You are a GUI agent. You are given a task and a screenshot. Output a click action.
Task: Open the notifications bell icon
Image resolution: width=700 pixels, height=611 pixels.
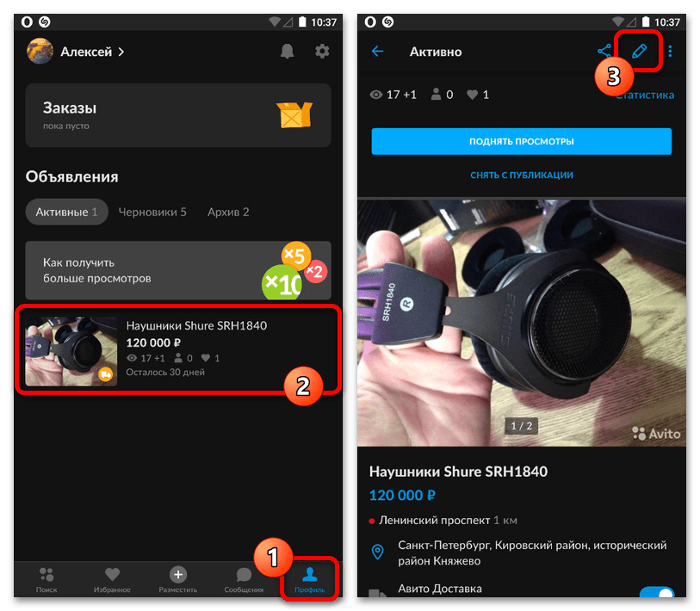pos(287,52)
